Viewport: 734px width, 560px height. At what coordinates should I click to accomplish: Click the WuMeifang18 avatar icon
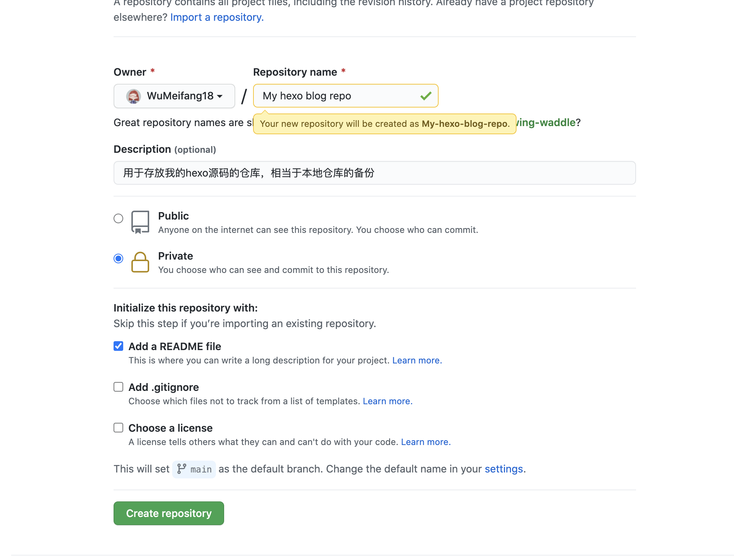pos(134,96)
